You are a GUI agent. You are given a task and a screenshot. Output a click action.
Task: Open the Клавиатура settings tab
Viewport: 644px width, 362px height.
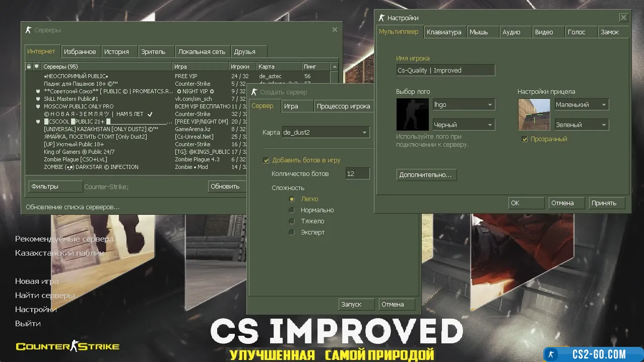coord(444,32)
